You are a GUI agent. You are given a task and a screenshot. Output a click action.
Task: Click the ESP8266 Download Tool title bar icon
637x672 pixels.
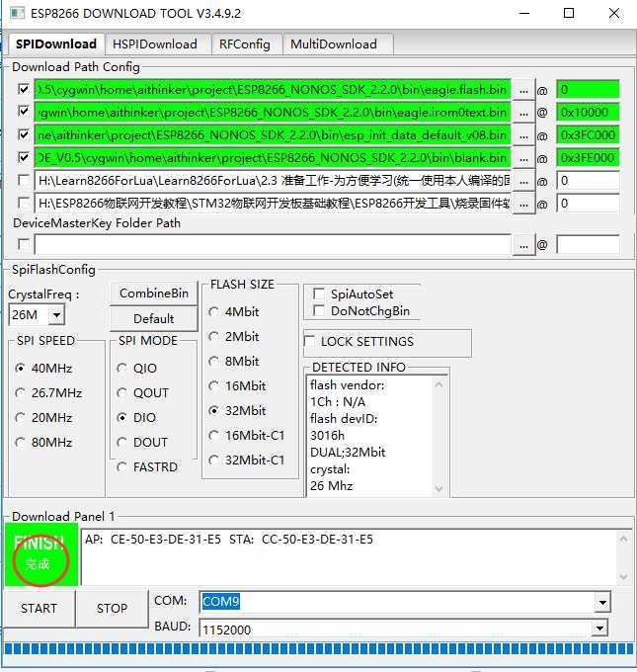[x=17, y=13]
